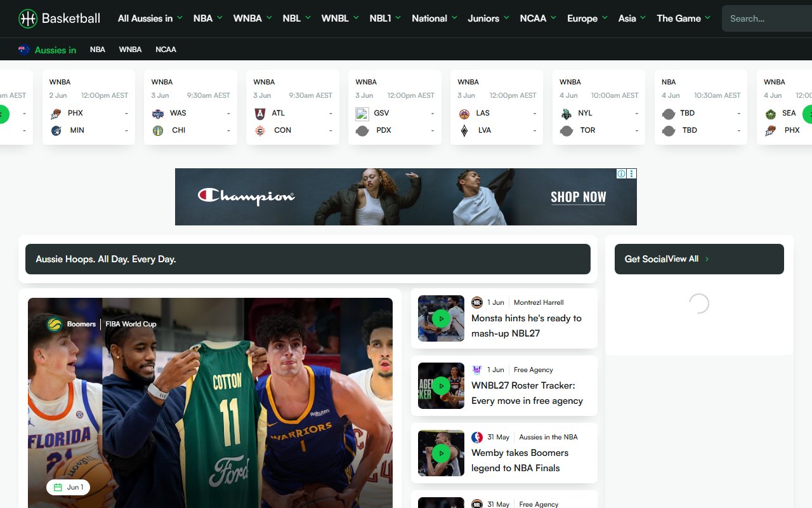This screenshot has height=508, width=812.
Task: Click the Basketball site logo
Action: (59, 18)
